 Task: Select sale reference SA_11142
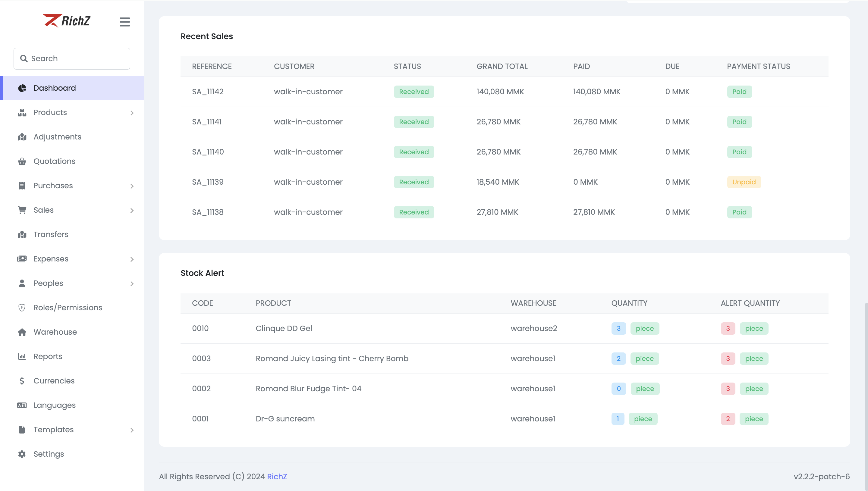pos(208,92)
